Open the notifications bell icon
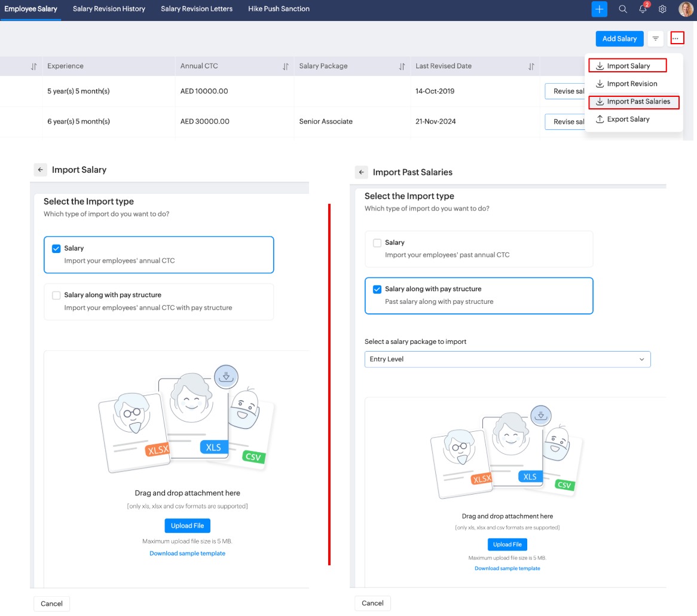Screen dimensions: 697x616 [x=643, y=9]
